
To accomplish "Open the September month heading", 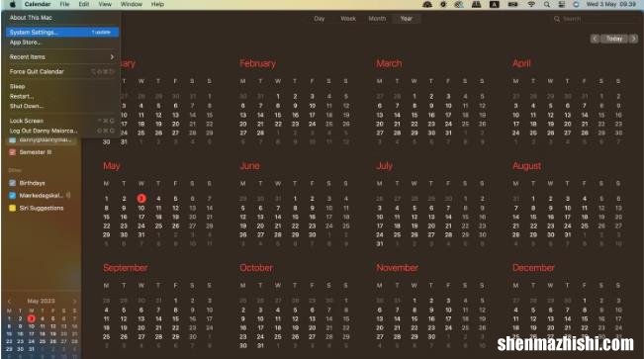I will pyautogui.click(x=126, y=268).
